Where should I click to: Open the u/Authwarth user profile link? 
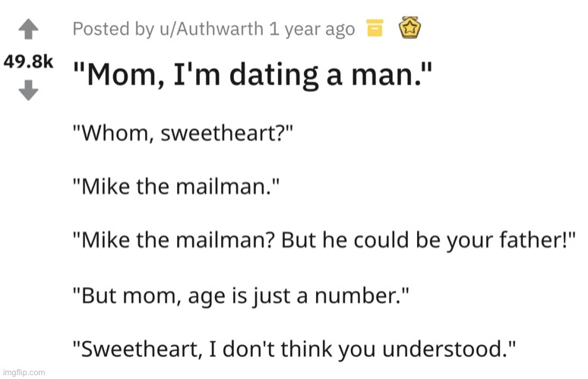coord(211,29)
